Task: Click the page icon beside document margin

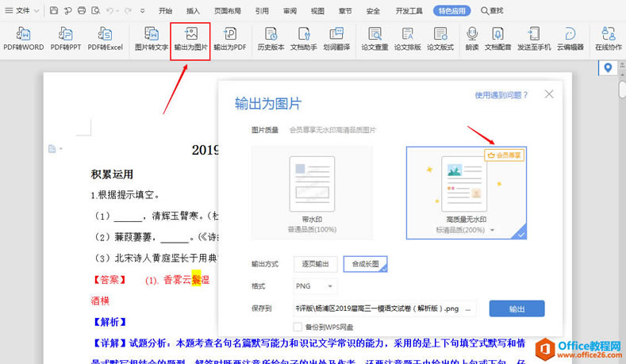Action: (x=52, y=149)
